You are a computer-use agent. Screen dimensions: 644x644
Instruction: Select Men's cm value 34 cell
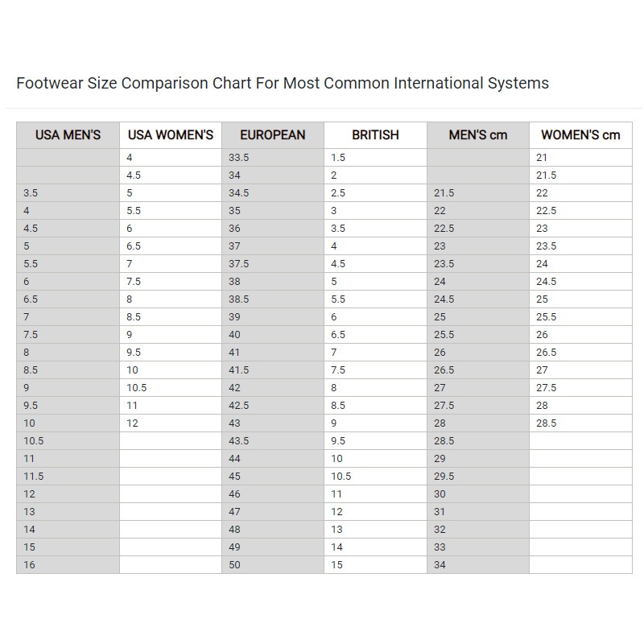[x=478, y=565]
